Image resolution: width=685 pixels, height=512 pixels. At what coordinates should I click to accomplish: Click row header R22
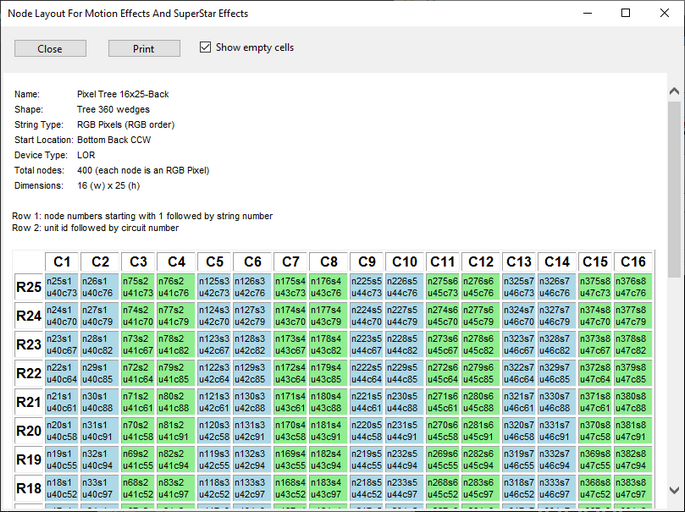coord(28,374)
